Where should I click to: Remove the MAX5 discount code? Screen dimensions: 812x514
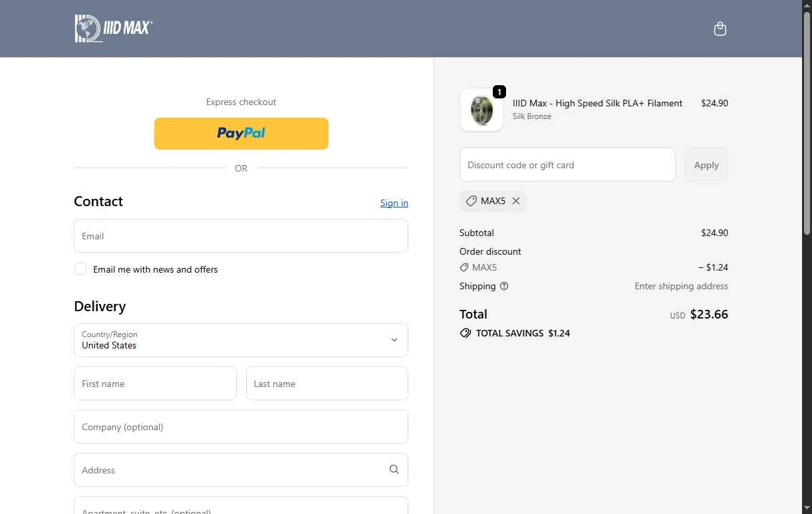point(516,201)
